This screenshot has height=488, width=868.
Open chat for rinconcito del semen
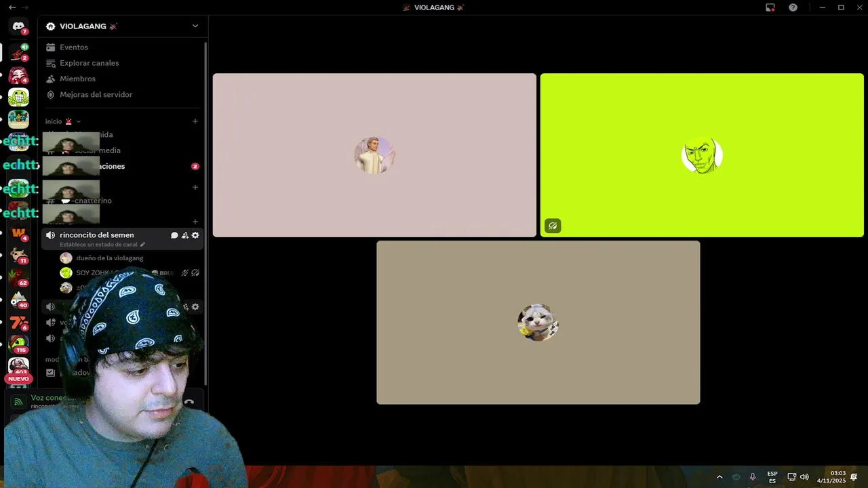[x=174, y=235]
